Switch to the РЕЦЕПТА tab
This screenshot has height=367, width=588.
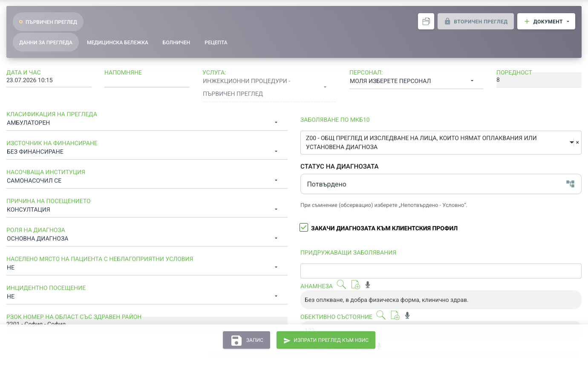pyautogui.click(x=216, y=43)
